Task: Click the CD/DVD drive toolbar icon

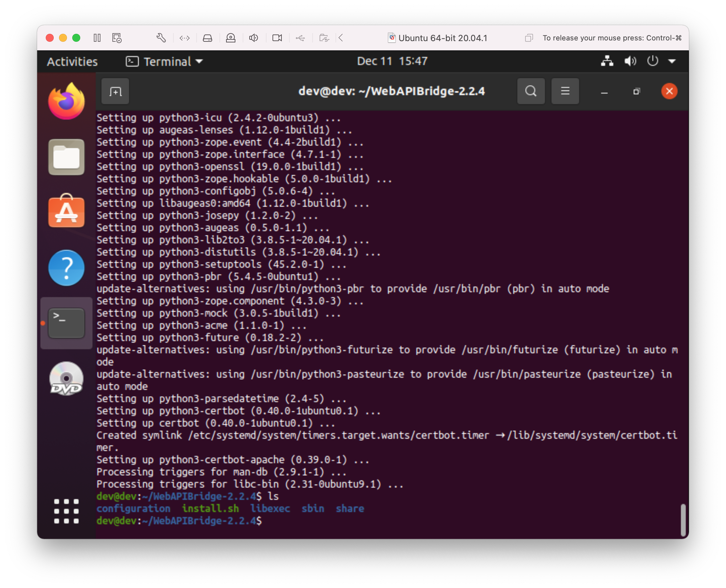Action: click(231, 38)
